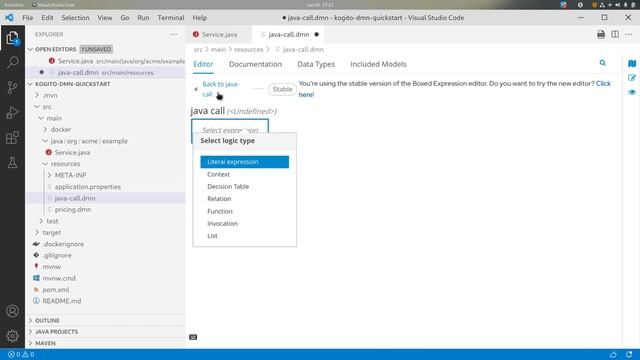
Task: Open the Selection menu
Action: click(x=75, y=18)
